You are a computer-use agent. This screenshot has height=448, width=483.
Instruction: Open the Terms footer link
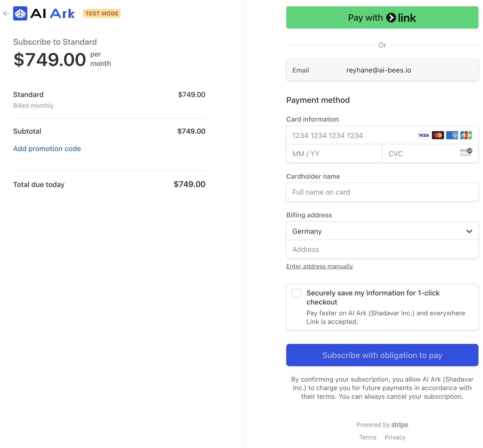coord(368,437)
